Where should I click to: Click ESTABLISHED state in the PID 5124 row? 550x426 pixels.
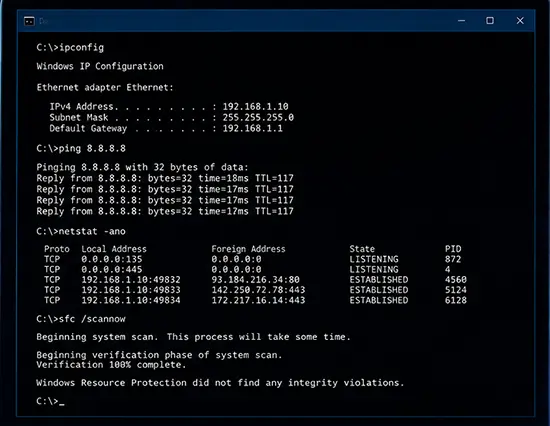tap(379, 290)
